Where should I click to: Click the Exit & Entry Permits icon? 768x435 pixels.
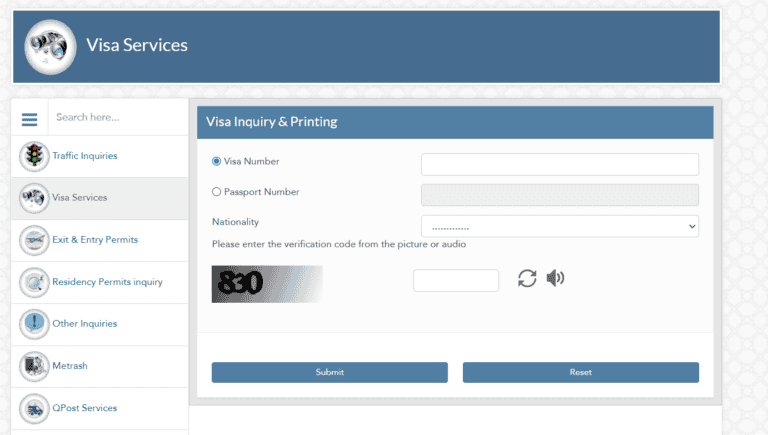34,240
